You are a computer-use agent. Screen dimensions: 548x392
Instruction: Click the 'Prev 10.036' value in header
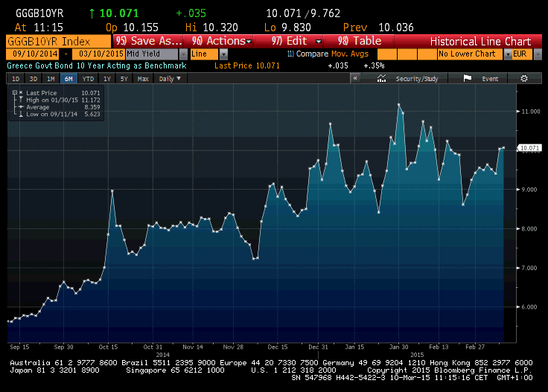coord(378,28)
